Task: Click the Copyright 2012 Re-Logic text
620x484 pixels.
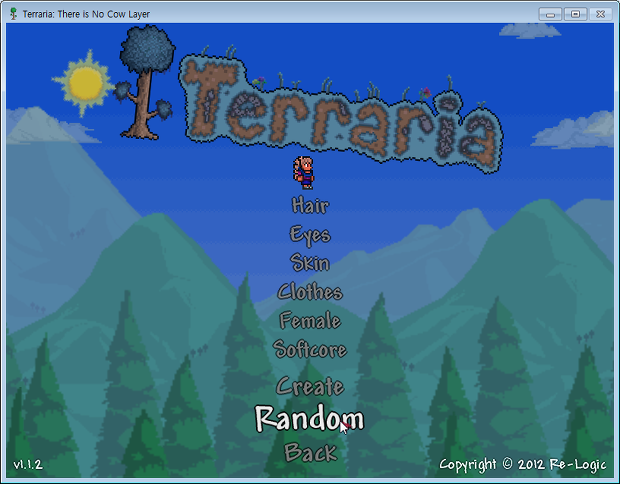Action: click(x=523, y=465)
